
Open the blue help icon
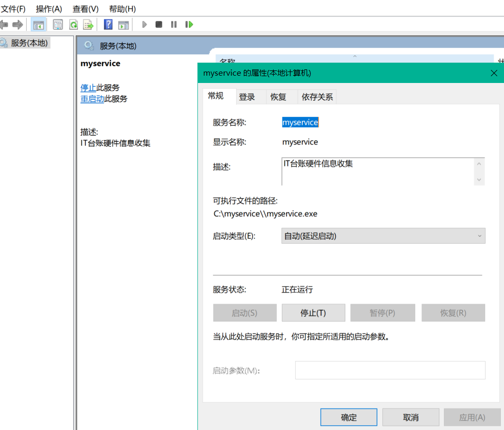point(108,25)
